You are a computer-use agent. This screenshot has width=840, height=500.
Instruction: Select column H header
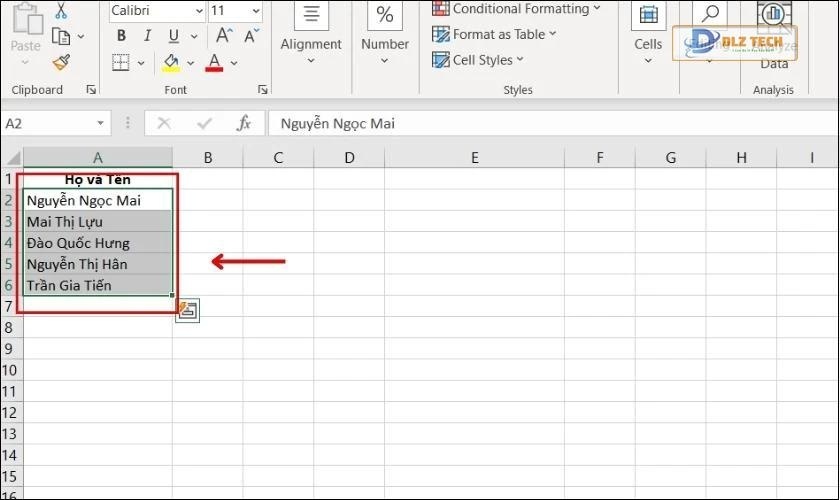[741, 158]
